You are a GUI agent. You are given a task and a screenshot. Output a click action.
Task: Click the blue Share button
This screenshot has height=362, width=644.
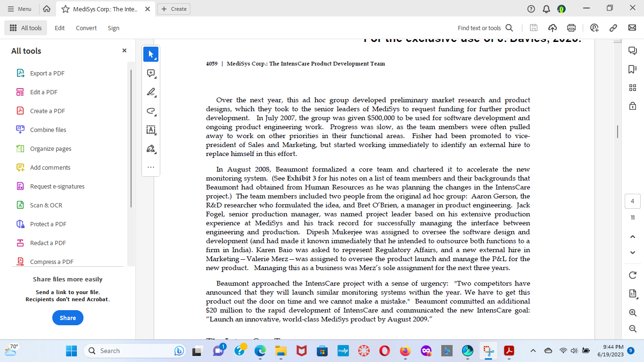coord(68,318)
